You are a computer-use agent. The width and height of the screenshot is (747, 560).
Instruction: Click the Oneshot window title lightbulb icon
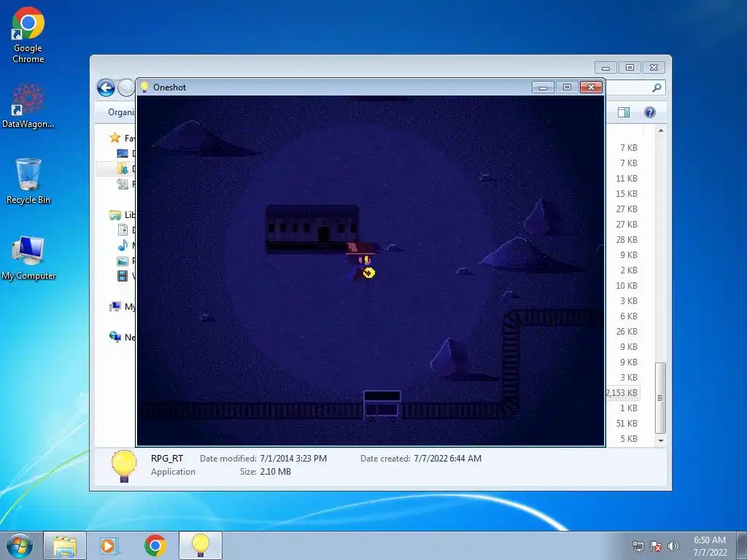coord(144,87)
